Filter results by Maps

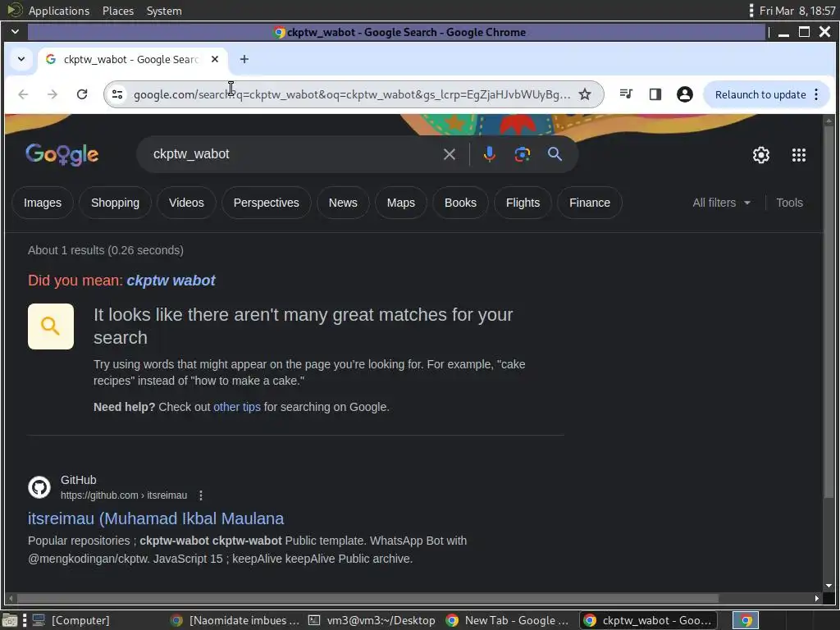400,203
